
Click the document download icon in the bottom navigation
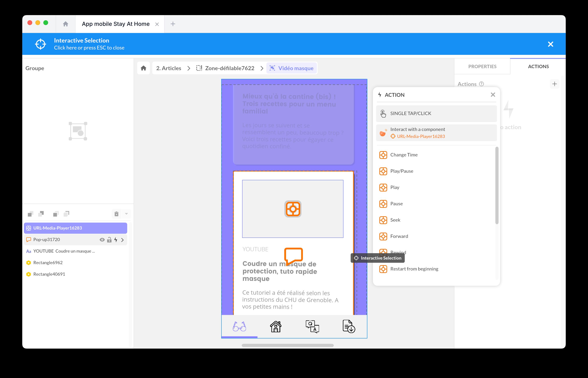point(349,327)
